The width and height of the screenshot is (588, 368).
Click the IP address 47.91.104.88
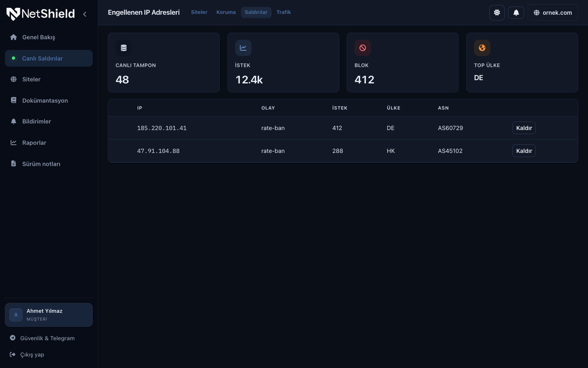(158, 151)
